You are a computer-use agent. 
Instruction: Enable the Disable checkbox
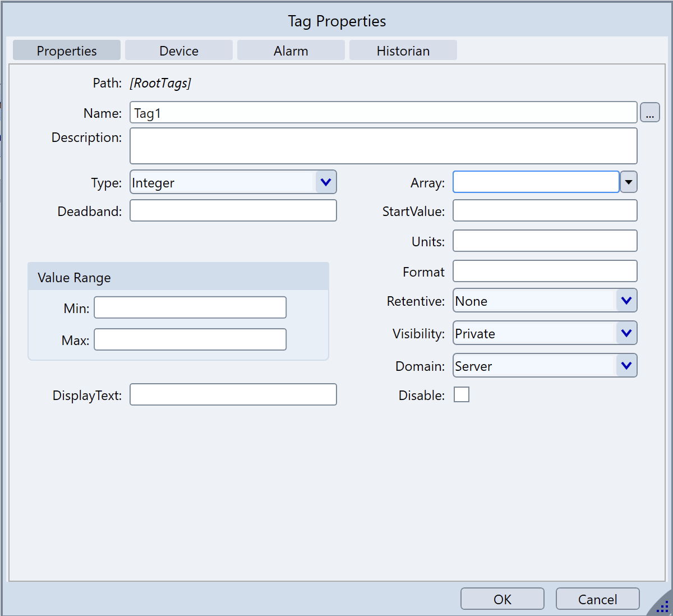461,395
